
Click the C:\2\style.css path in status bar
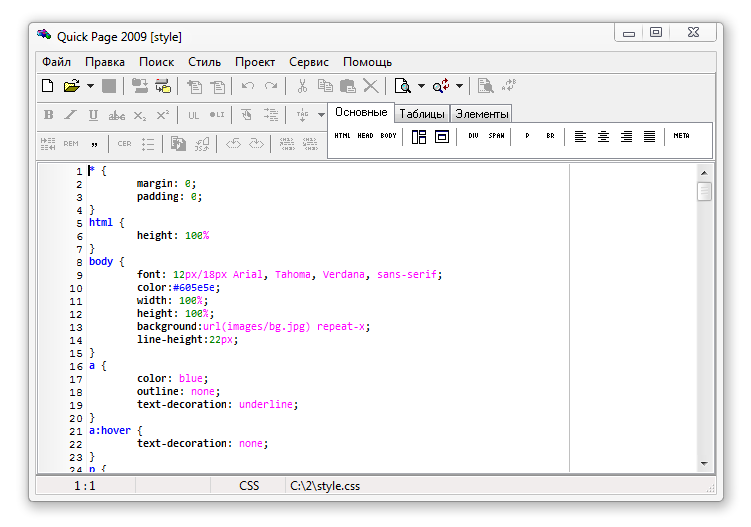[x=325, y=486]
